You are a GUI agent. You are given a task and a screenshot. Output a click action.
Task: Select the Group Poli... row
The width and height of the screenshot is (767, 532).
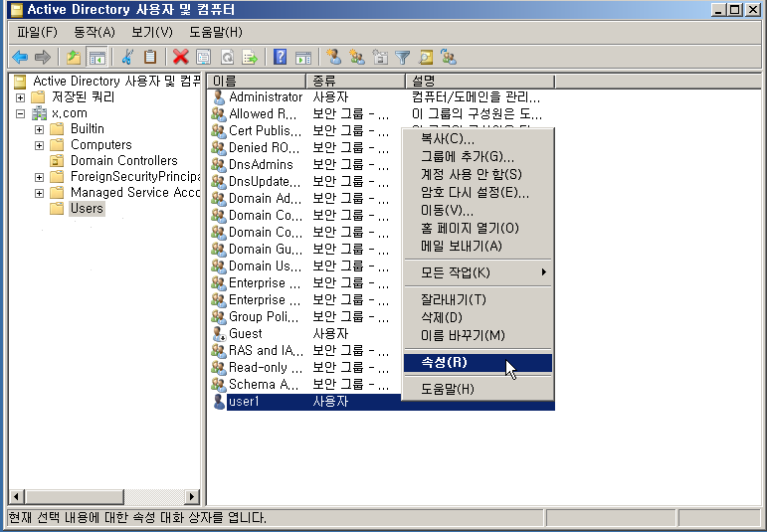point(304,317)
